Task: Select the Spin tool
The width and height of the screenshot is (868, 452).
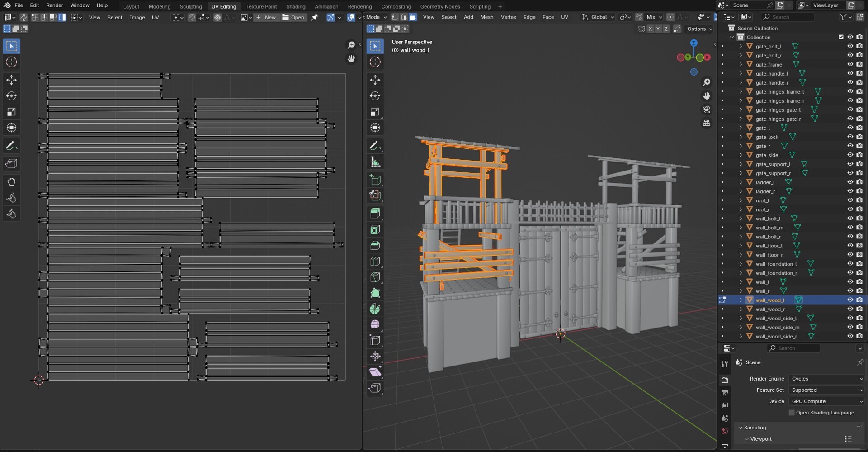Action: (375, 309)
